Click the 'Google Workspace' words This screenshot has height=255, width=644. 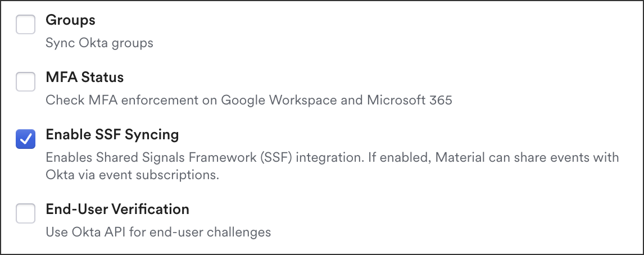pyautogui.click(x=279, y=100)
